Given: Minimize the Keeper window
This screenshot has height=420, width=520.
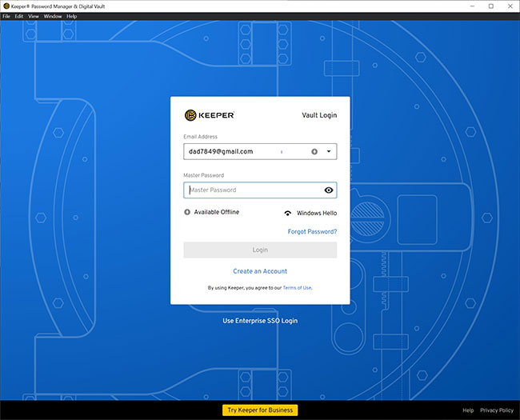Looking at the screenshot, I should click(x=472, y=6).
